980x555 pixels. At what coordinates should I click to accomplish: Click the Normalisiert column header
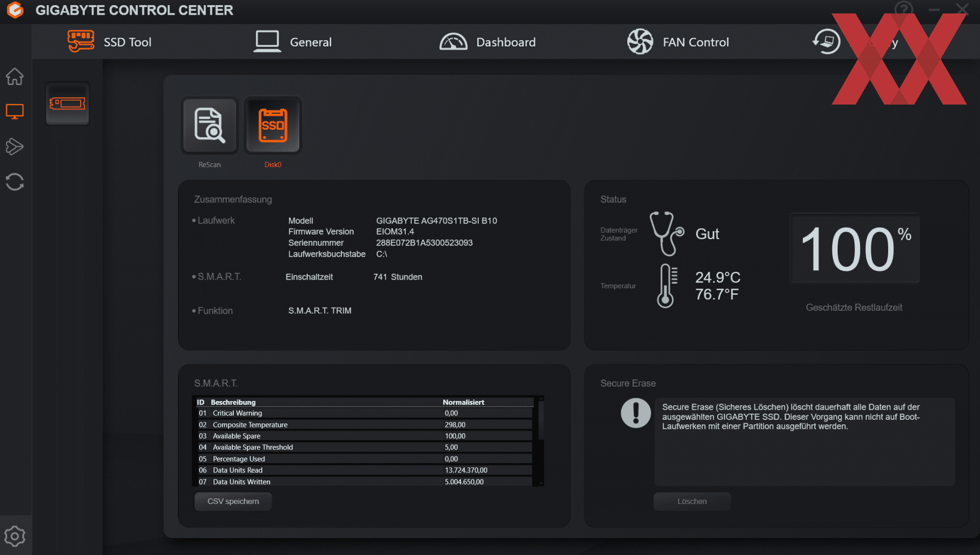click(463, 402)
